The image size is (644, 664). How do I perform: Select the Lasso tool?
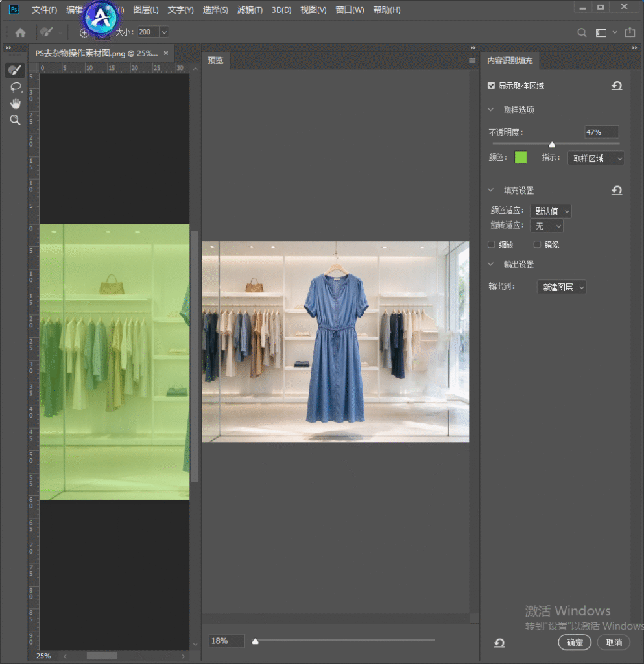pos(16,87)
